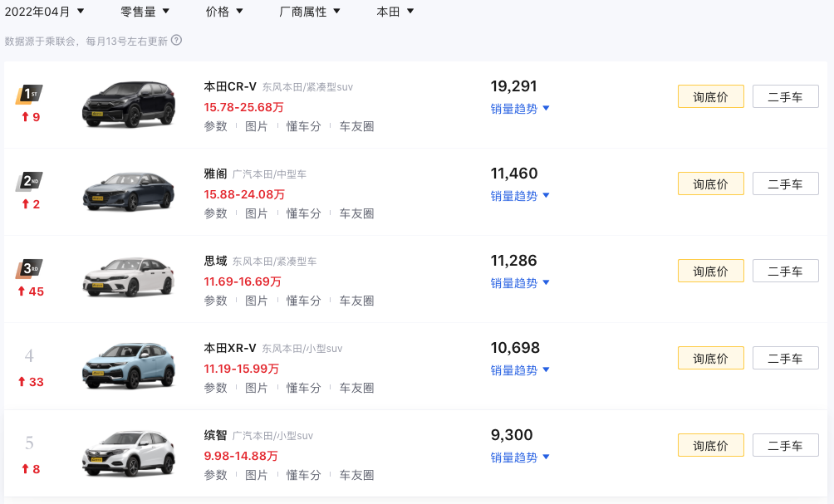Click the 2nd place rank badge
Viewport: 834px width, 504px height.
30,181
